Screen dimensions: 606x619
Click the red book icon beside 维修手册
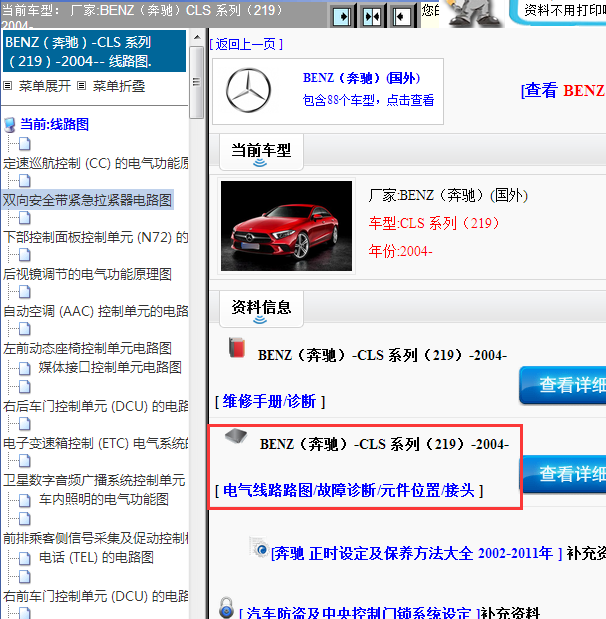point(237,347)
